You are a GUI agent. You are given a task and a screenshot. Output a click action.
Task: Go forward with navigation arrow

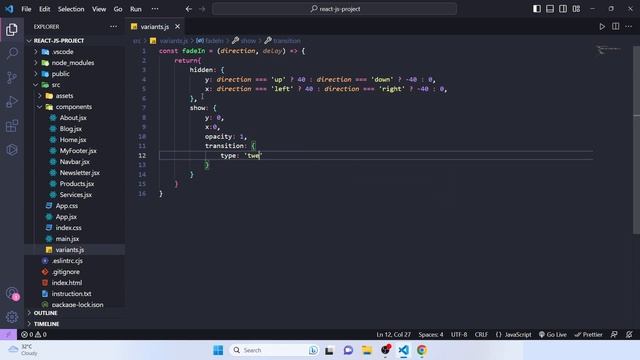202,9
